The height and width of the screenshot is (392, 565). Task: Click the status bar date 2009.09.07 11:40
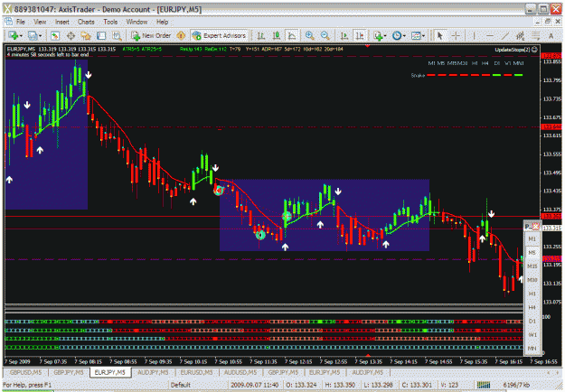[x=254, y=385]
